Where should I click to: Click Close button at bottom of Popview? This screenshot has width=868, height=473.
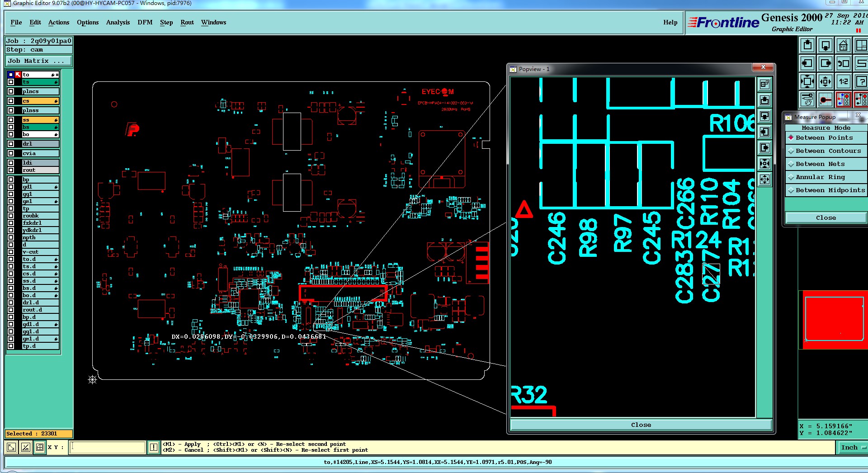[x=641, y=425]
